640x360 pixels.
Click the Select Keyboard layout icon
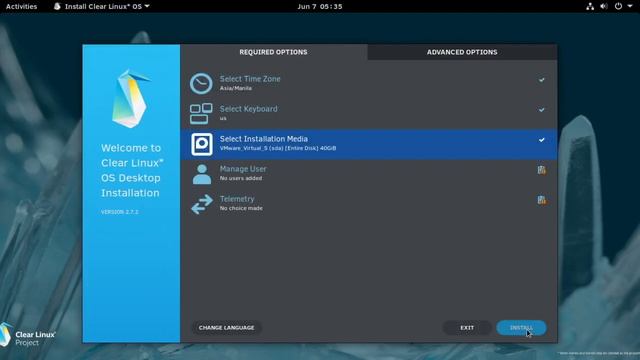click(201, 113)
